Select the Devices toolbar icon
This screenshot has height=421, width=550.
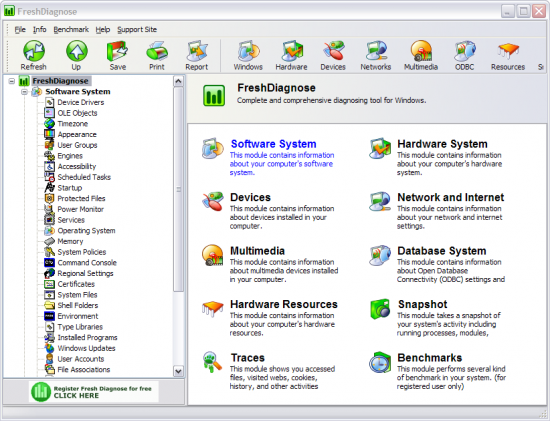(x=333, y=51)
